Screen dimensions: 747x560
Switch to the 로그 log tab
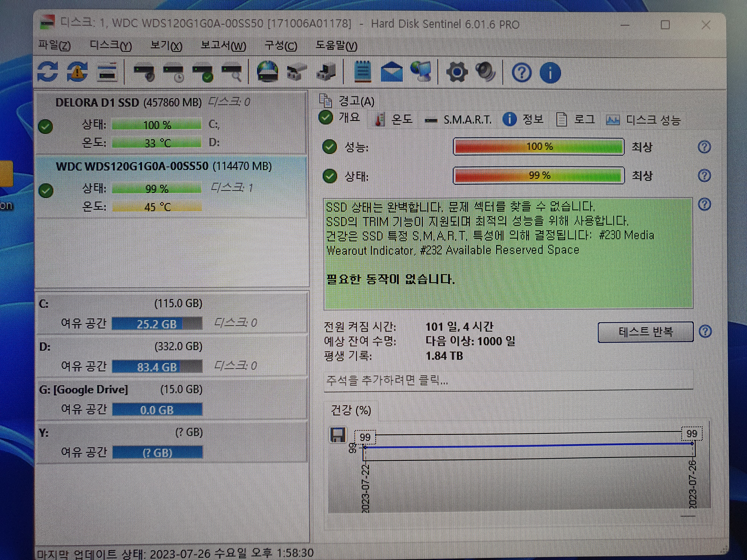(x=575, y=119)
